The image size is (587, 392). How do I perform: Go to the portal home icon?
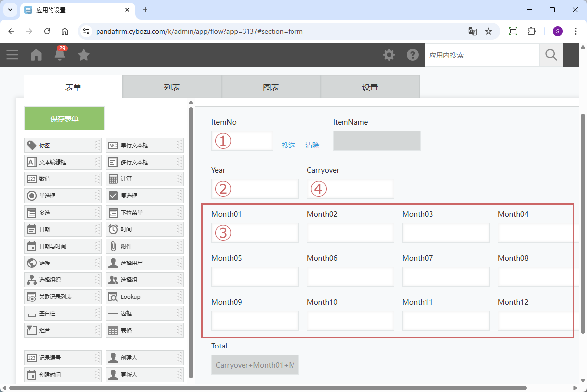(x=36, y=55)
